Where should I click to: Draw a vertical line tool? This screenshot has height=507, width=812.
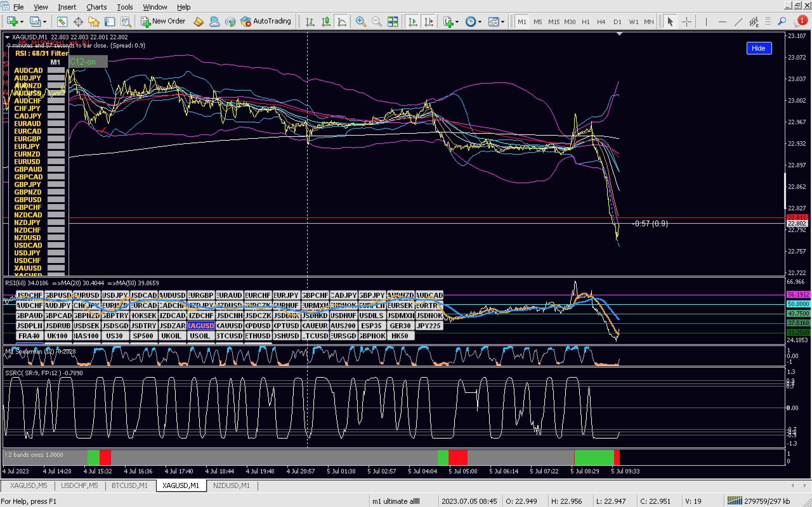pos(706,22)
